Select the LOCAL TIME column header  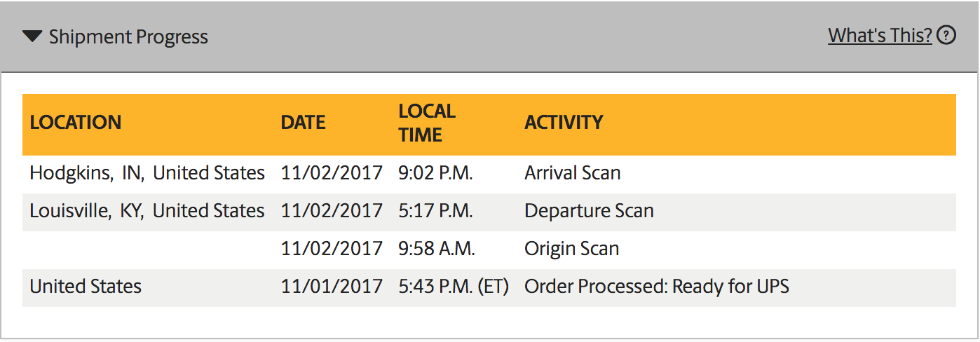(427, 123)
